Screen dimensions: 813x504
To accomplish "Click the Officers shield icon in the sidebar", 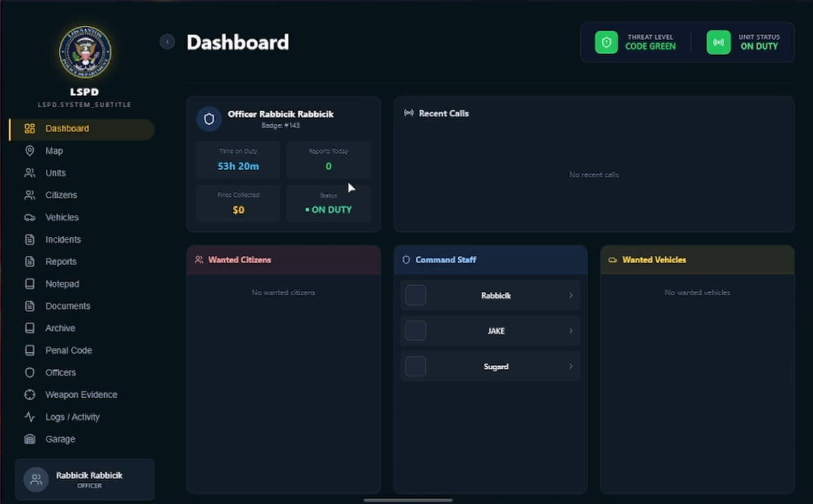I will tap(30, 373).
